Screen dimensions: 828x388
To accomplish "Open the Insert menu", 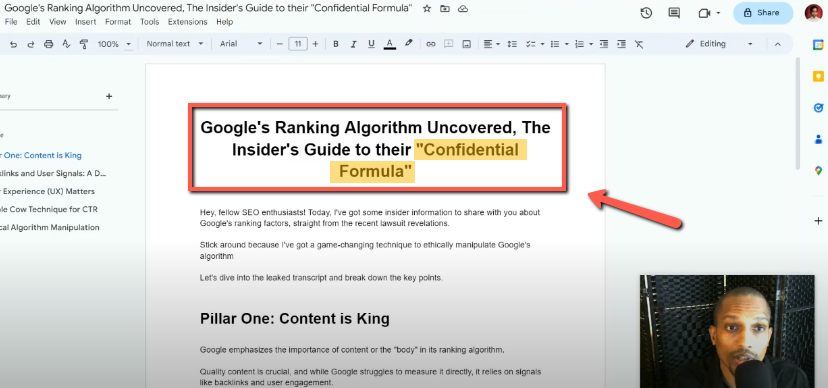I will 86,22.
